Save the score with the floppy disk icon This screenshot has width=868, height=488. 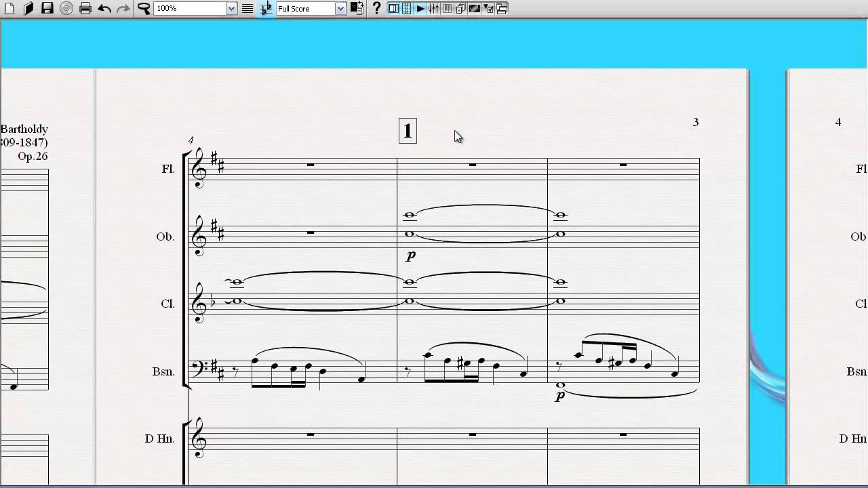[47, 8]
